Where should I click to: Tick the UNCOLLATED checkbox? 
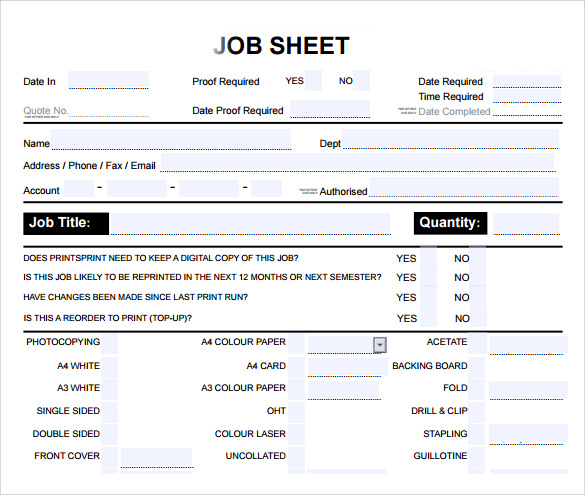pyautogui.click(x=297, y=457)
